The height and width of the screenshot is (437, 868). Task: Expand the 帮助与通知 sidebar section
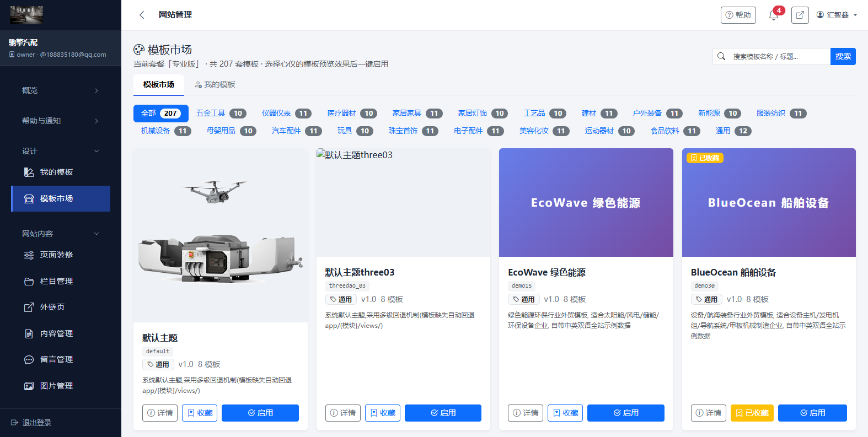point(61,121)
